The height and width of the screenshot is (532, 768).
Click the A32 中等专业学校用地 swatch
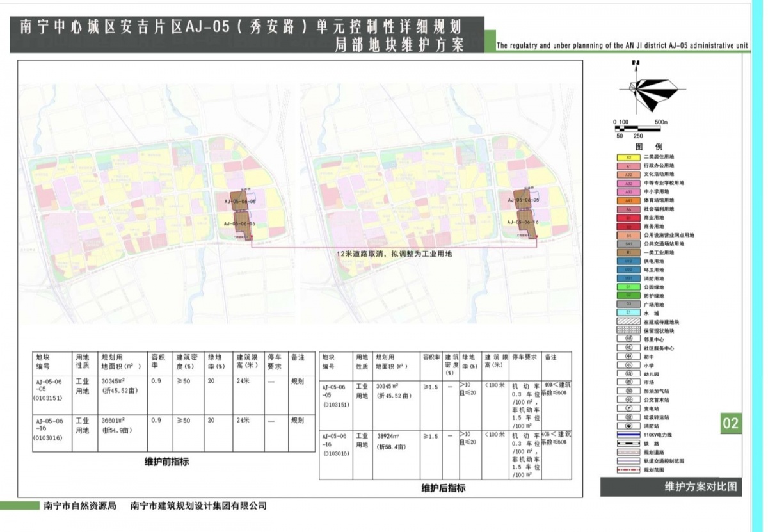[628, 182]
